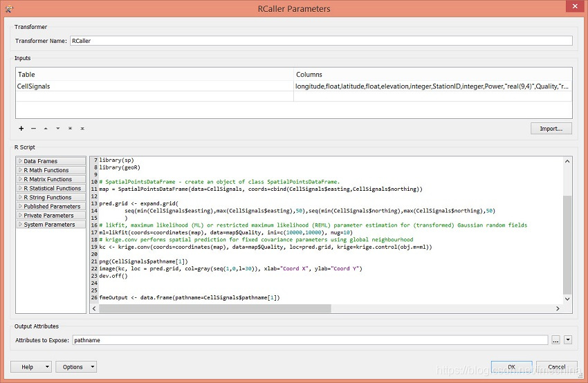Screen dimensions: 588x383
Task: Click script vertical scrollbar up arrow
Action: pyautogui.click(x=567, y=161)
